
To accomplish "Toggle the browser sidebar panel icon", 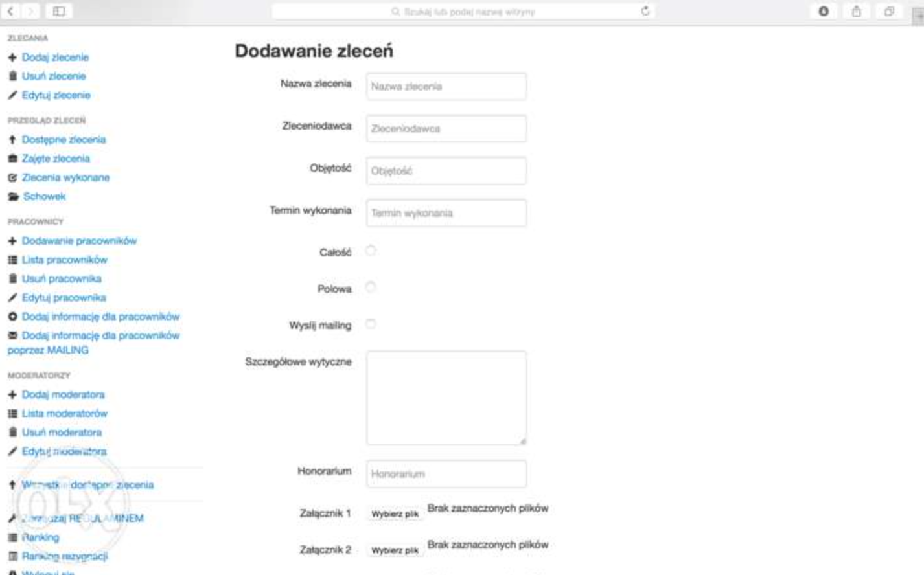I will pos(59,11).
